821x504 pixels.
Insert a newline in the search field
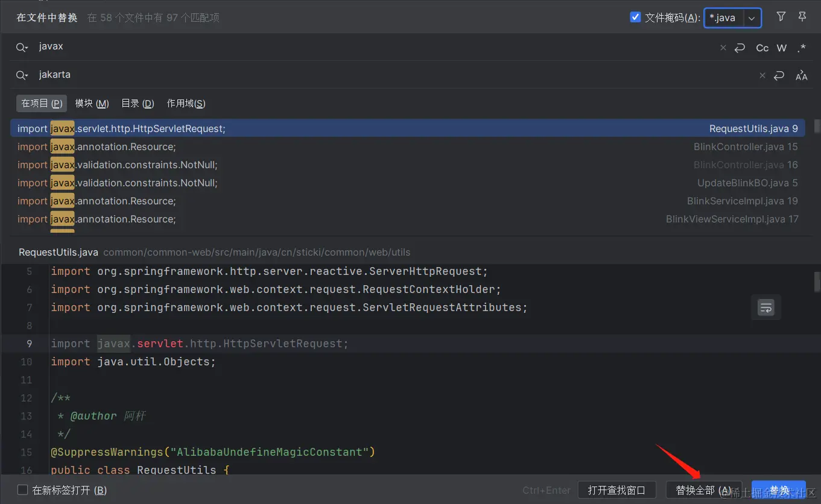(740, 47)
